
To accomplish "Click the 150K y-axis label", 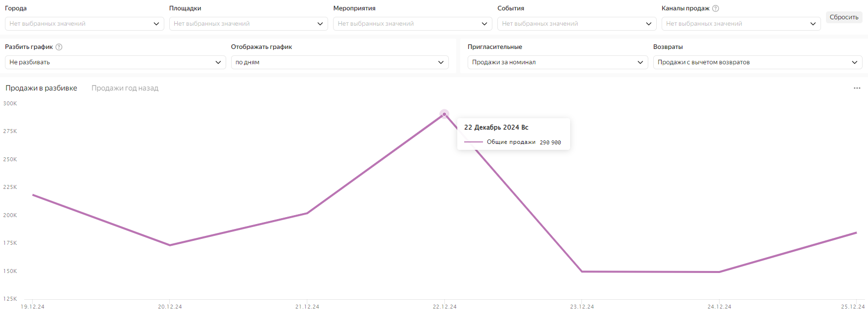I will (x=10, y=271).
